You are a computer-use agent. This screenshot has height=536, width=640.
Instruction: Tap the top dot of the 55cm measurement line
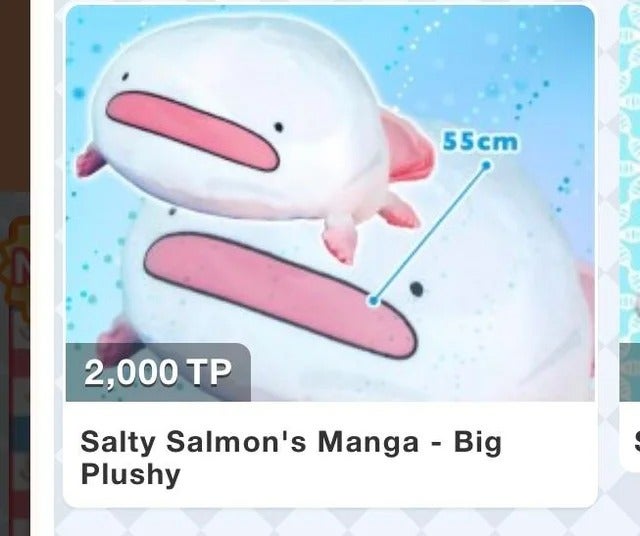[486, 165]
